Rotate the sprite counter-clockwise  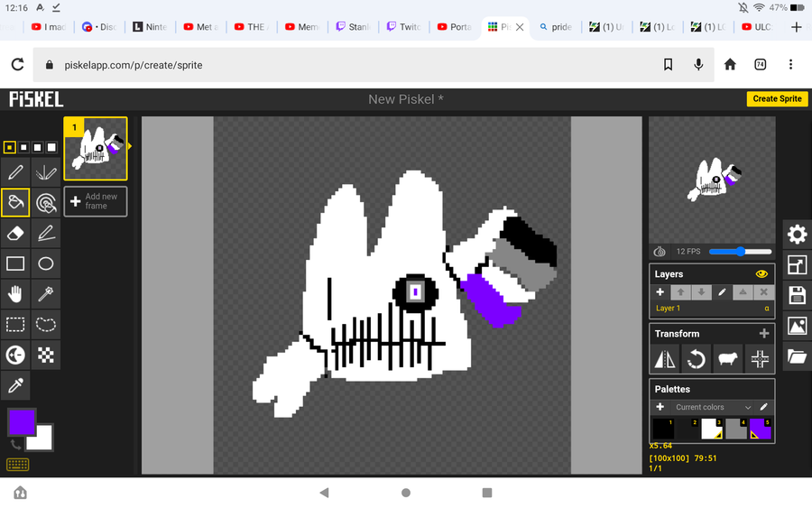tap(697, 359)
